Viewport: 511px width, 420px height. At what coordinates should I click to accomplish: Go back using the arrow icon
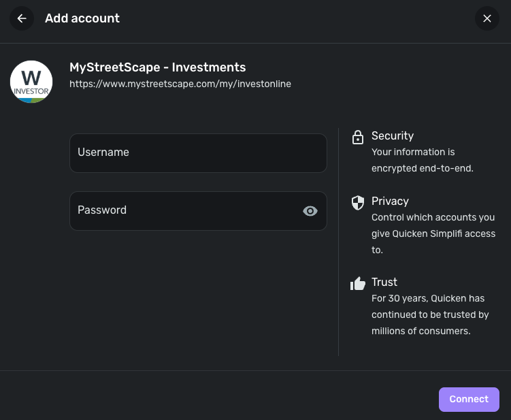pyautogui.click(x=22, y=18)
